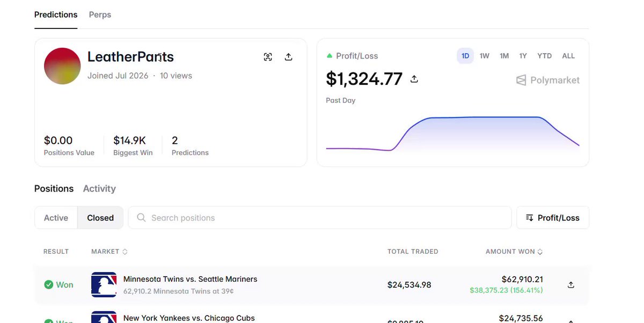Open the QR scan icon beside LeatherPants
644x323 pixels.
coord(268,57)
